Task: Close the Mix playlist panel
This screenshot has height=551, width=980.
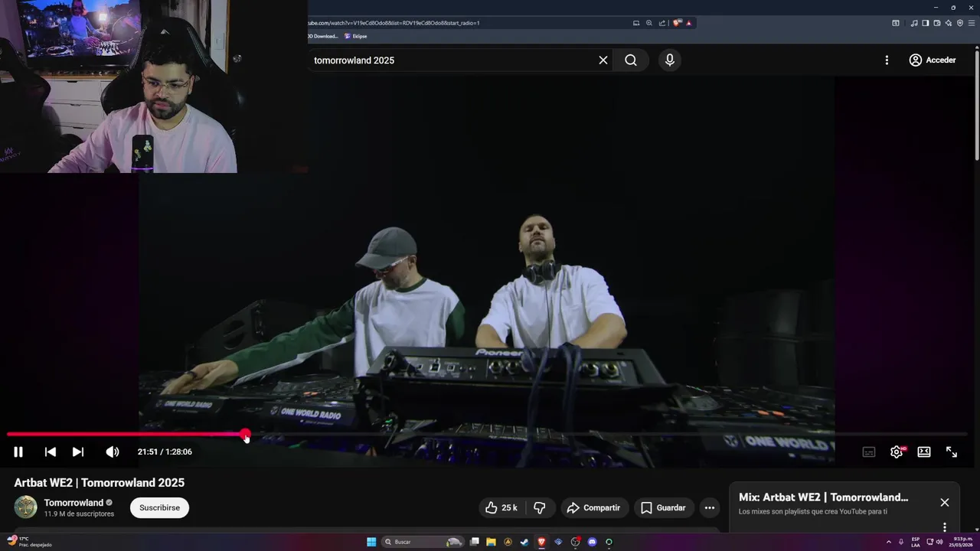Action: [945, 502]
